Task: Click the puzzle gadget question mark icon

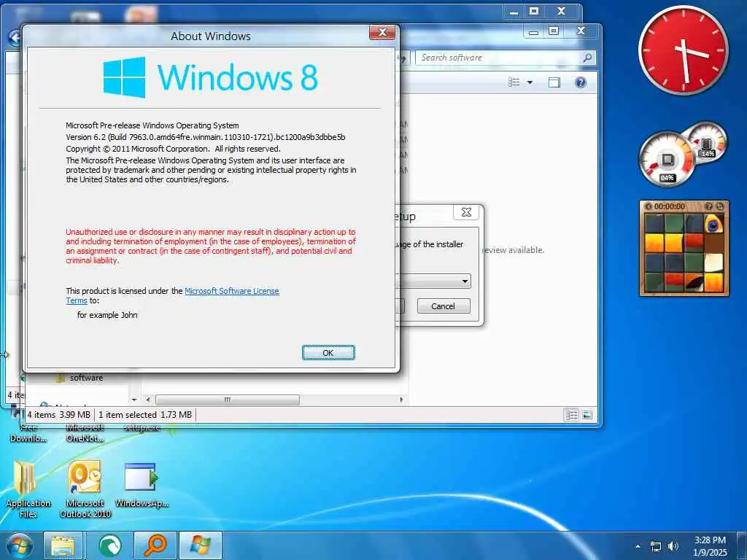Action: click(x=709, y=206)
